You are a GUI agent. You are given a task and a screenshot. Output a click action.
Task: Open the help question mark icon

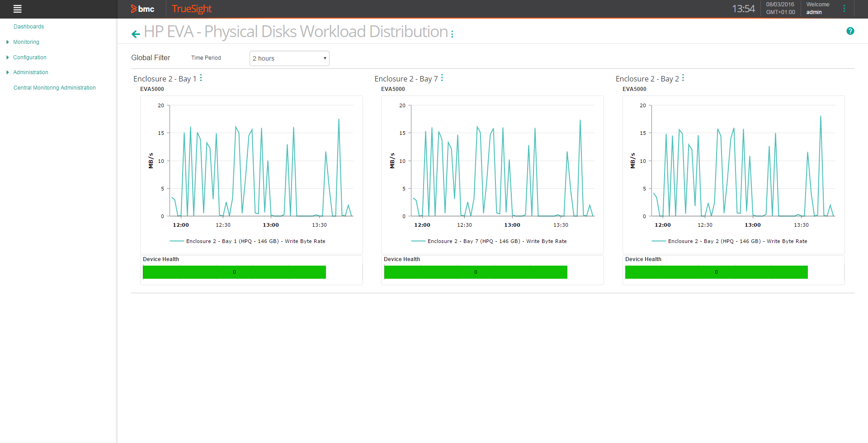coord(850,31)
